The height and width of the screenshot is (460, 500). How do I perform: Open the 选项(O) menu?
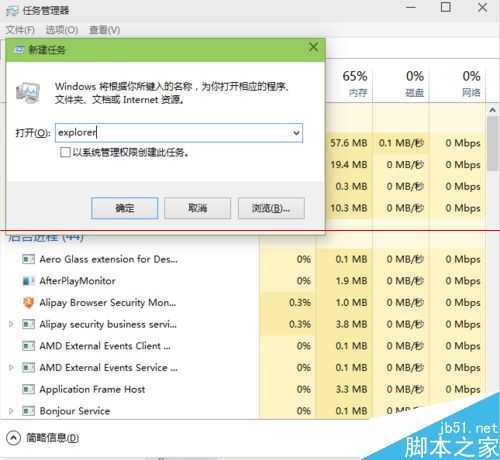tap(62, 30)
